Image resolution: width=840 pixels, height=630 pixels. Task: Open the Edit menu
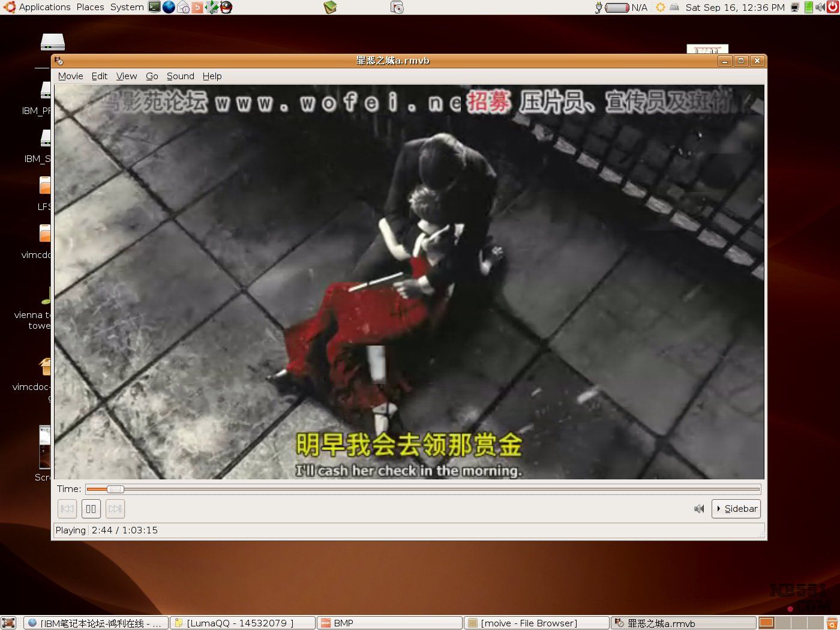click(x=100, y=76)
